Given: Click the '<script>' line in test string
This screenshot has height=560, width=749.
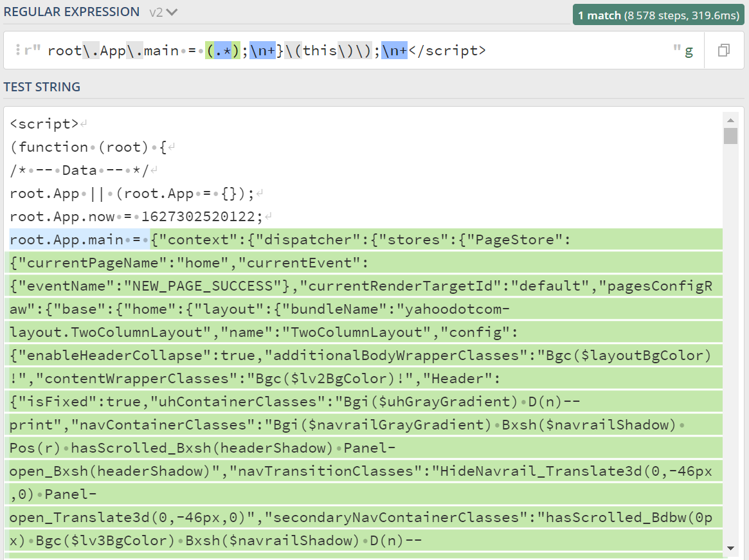Looking at the screenshot, I should (x=44, y=123).
